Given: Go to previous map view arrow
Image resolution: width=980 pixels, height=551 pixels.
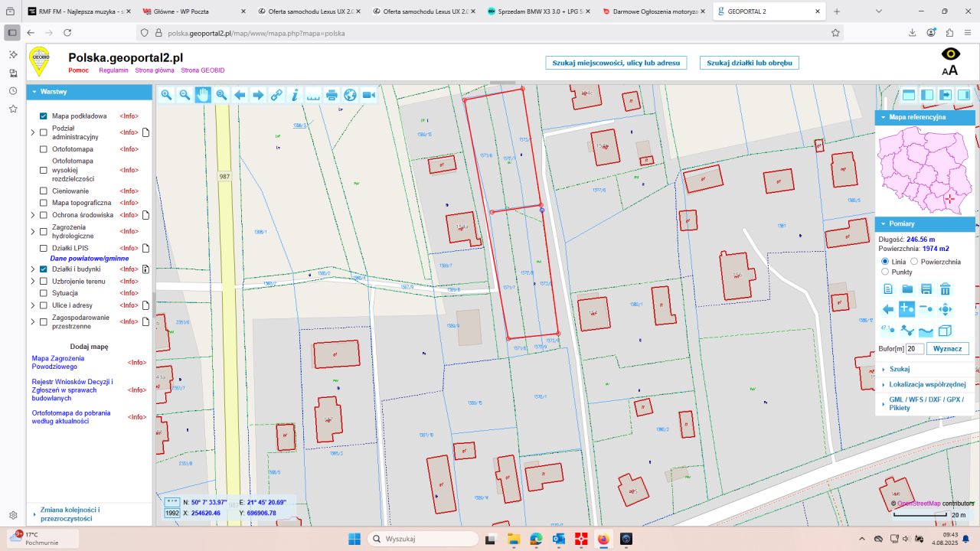Looking at the screenshot, I should pos(240,95).
